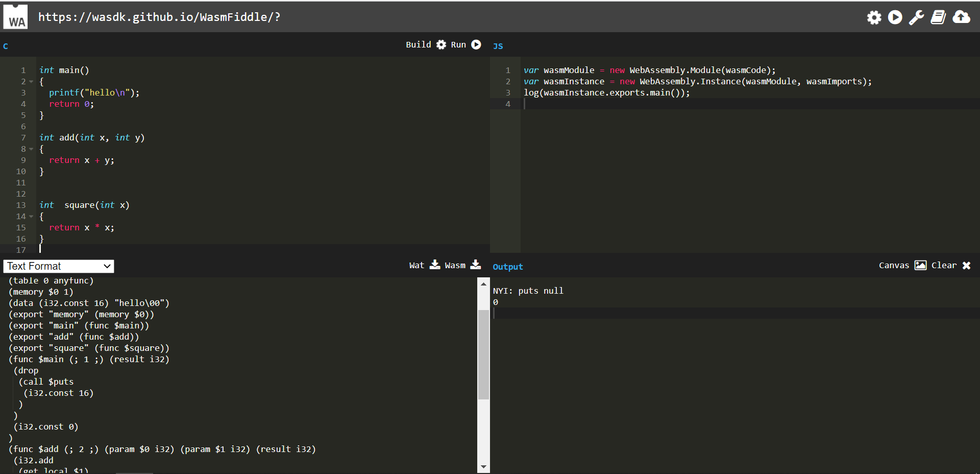Click the 'return x + y;' line

click(x=82, y=160)
